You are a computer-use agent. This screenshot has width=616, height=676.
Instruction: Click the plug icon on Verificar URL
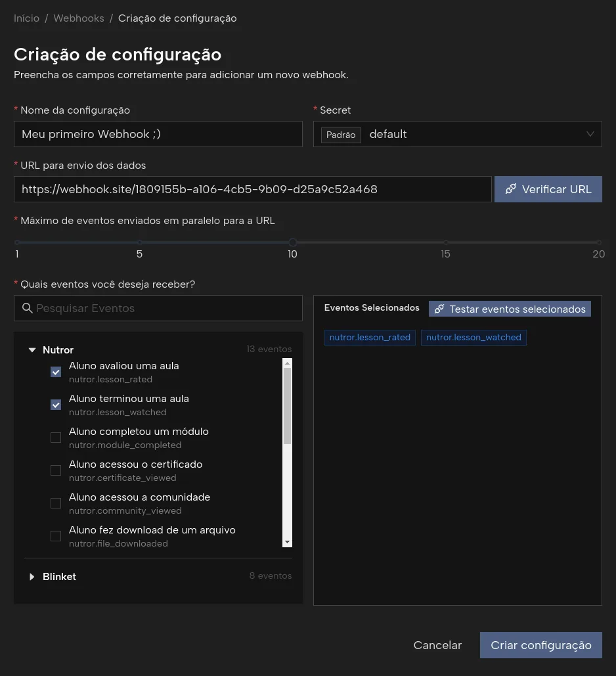pos(511,189)
